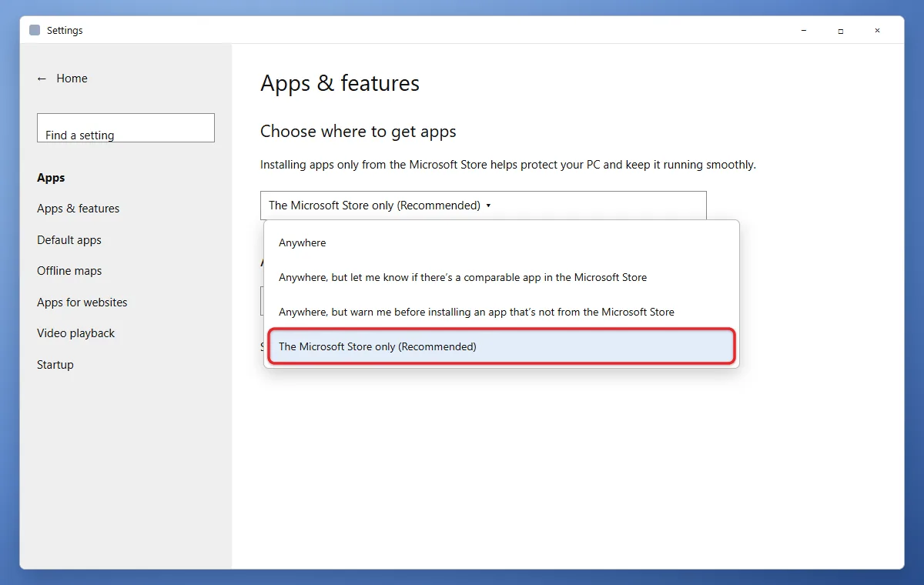This screenshot has width=924, height=585.
Task: Open Offline maps settings page
Action: click(x=69, y=271)
